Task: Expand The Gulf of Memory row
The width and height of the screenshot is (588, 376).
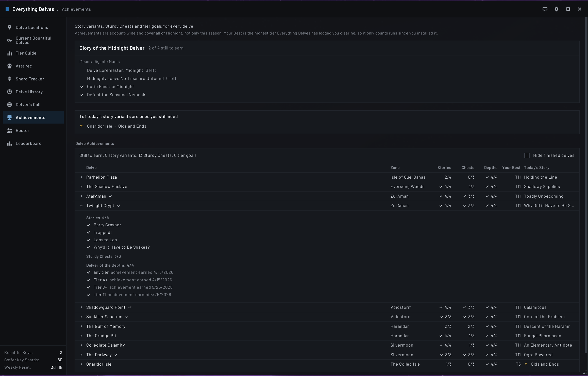Action: pos(81,326)
